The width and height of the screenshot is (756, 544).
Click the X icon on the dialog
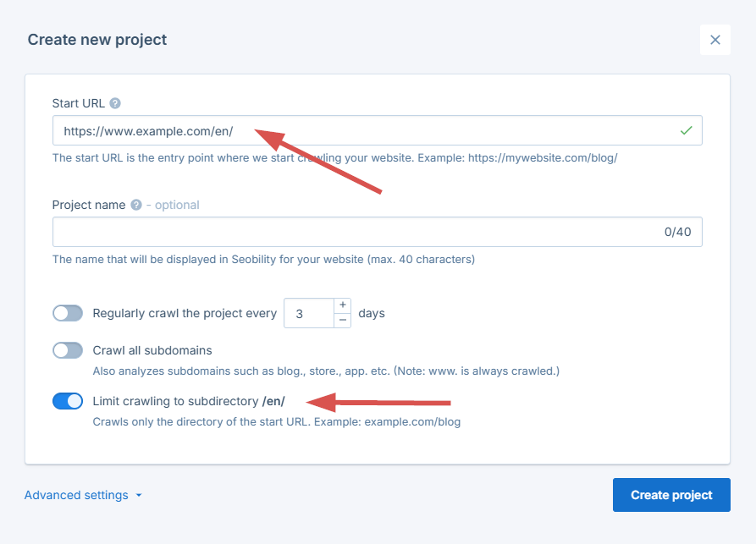(x=715, y=40)
